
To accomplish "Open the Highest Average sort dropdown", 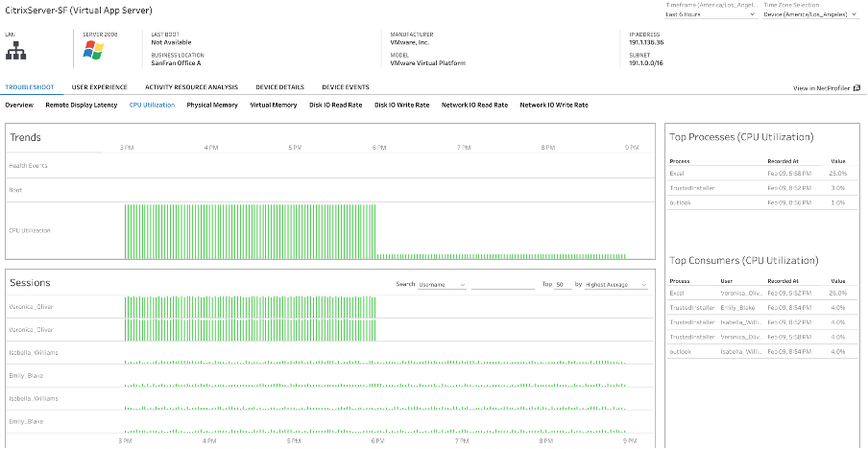I will tap(616, 284).
